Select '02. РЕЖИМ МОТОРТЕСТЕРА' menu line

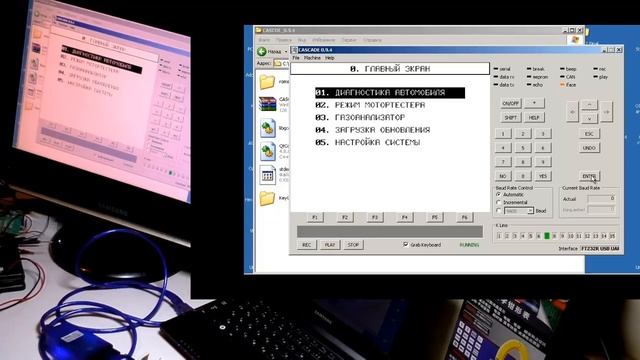(x=370, y=105)
